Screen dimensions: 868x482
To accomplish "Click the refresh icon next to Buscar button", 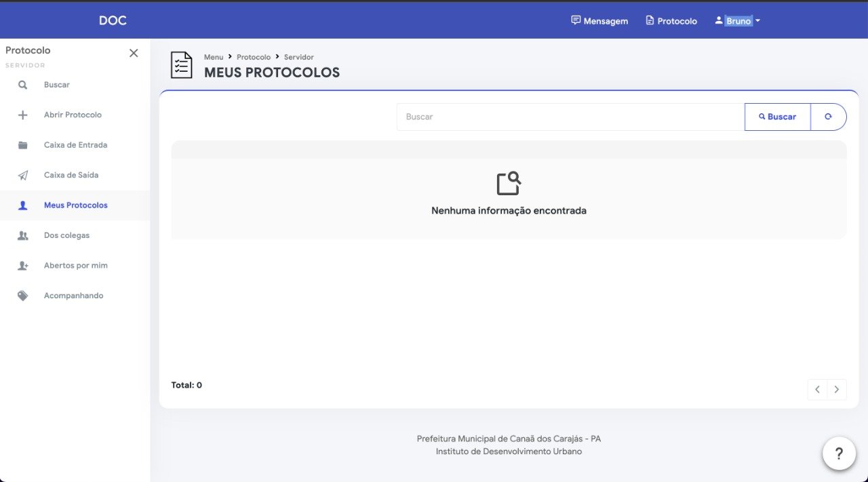I will (828, 117).
